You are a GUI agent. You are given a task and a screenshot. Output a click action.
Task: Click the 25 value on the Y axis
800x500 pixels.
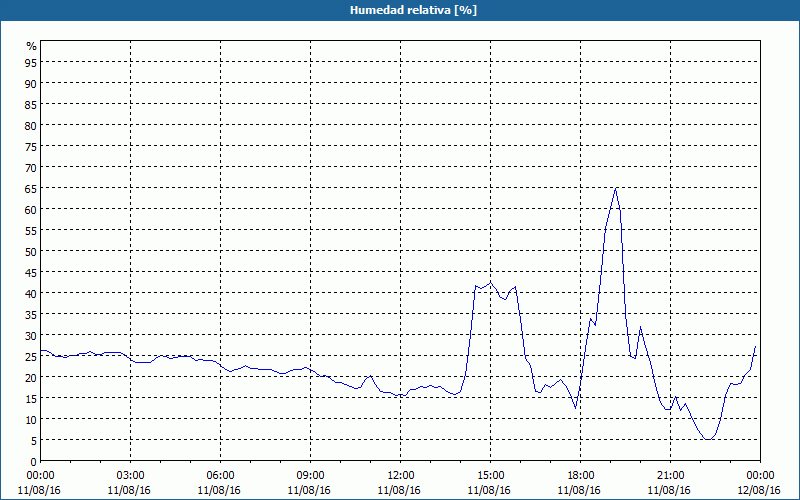31,357
